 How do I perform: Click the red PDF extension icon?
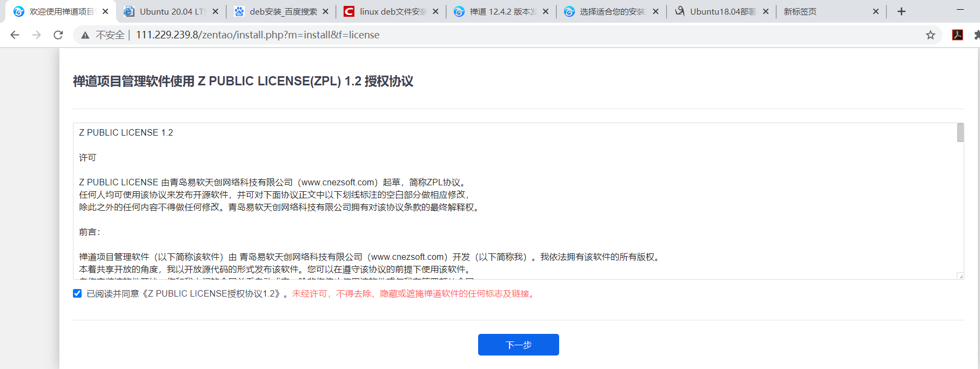click(x=957, y=35)
